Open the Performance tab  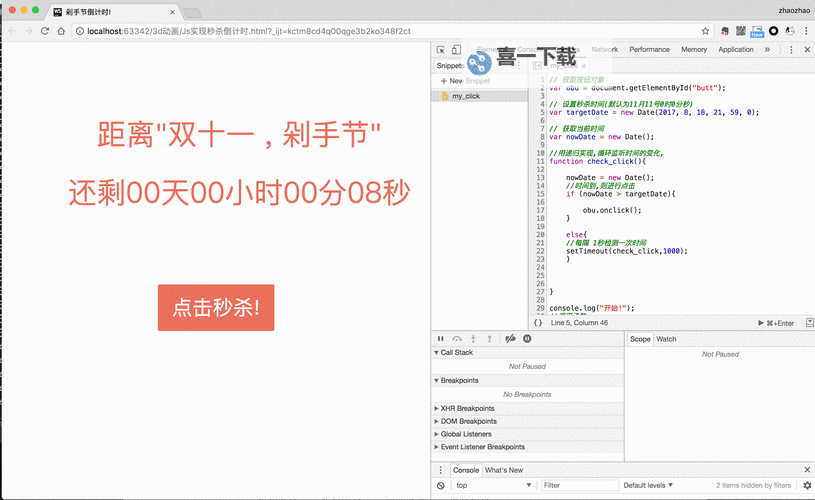pyautogui.click(x=649, y=49)
